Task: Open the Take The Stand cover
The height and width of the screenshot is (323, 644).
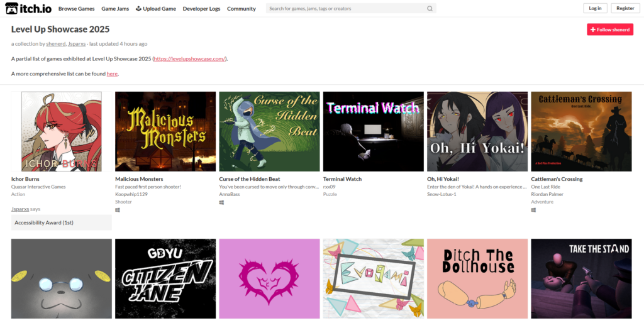Action: (581, 278)
